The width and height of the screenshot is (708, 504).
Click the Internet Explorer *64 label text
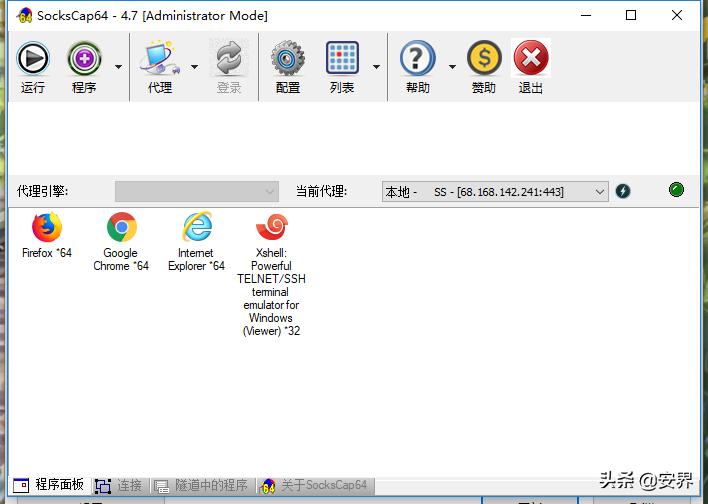click(196, 259)
